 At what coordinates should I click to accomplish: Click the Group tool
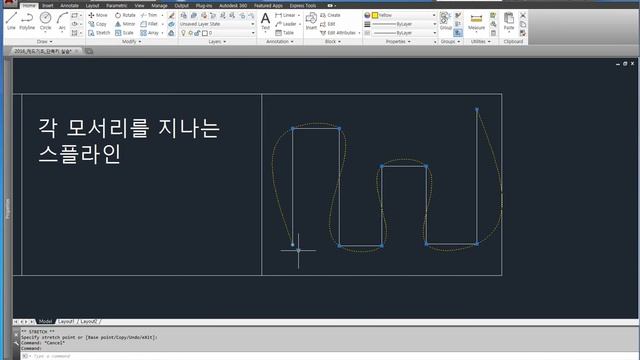[x=445, y=21]
